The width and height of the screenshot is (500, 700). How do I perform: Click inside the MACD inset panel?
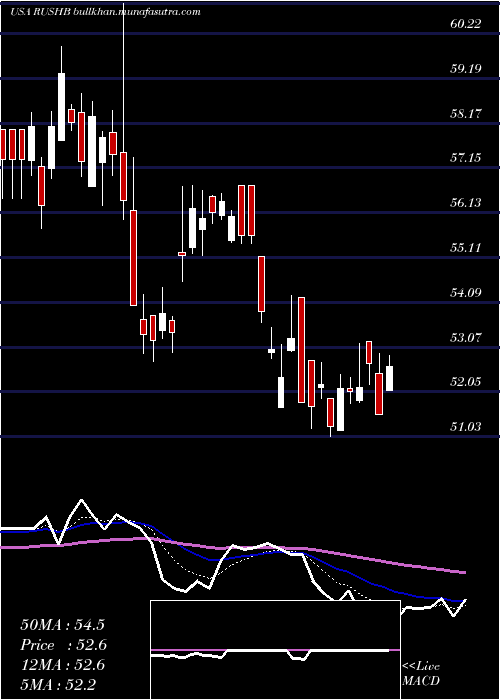point(275,650)
